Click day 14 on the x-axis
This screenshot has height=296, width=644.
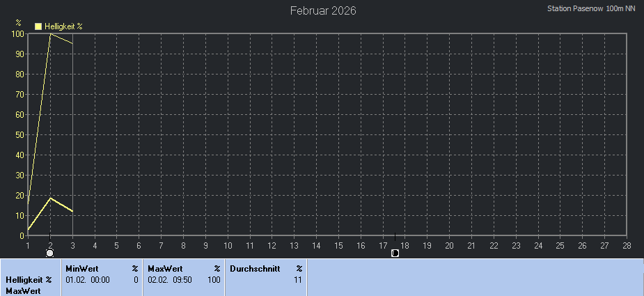pos(316,245)
